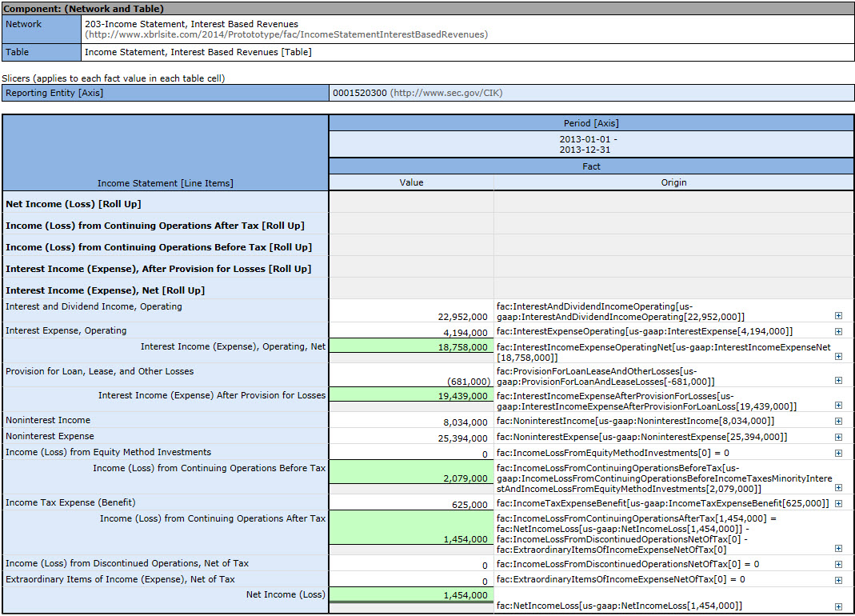
Task: Click the Period [Axis] column header
Action: pyautogui.click(x=591, y=123)
